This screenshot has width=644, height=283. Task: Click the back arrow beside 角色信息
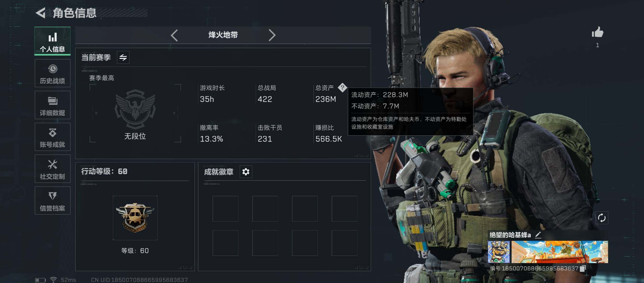[x=41, y=13]
